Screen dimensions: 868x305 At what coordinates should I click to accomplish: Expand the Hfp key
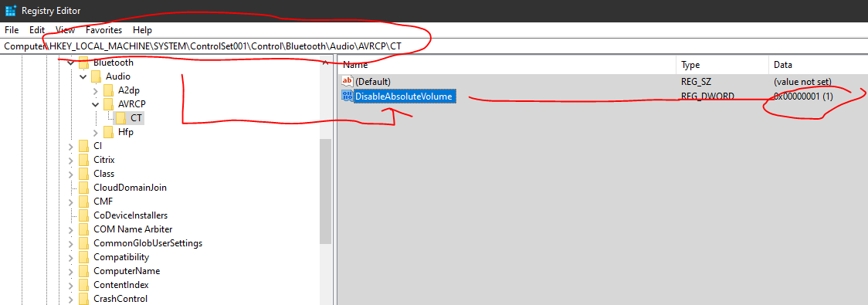(95, 132)
